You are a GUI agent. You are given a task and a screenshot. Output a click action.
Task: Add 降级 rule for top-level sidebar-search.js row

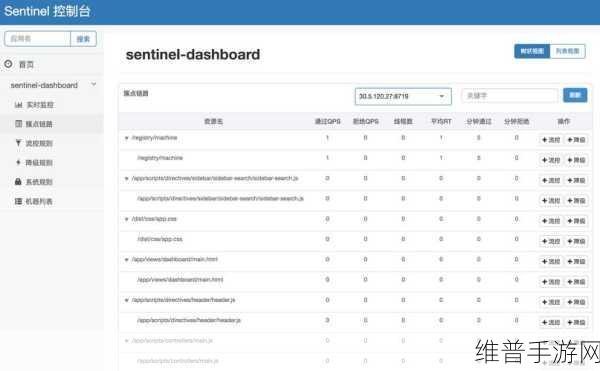(x=576, y=180)
